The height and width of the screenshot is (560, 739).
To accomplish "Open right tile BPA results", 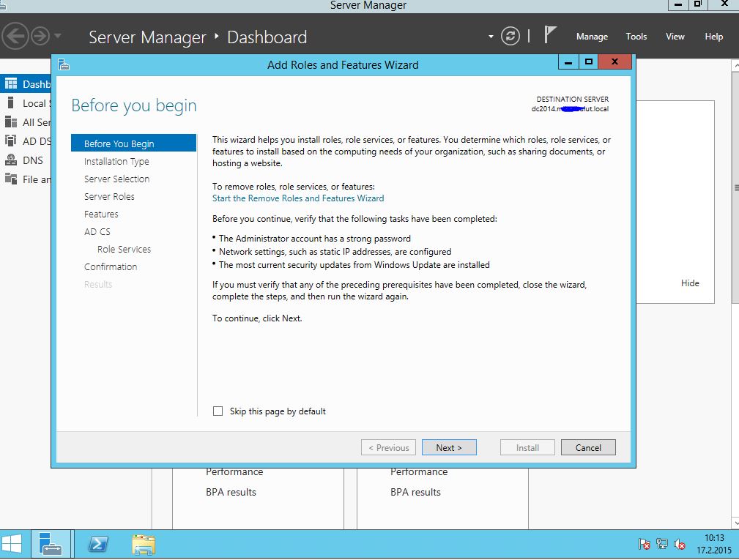I will (415, 492).
